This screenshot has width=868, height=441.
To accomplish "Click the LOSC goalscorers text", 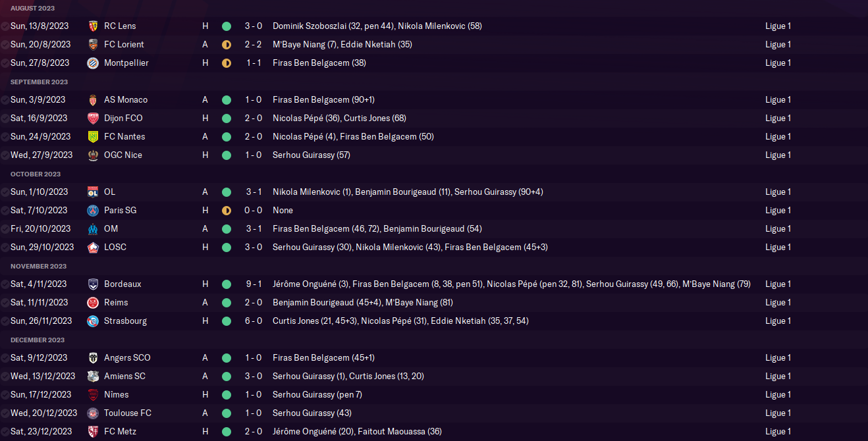I will click(410, 247).
